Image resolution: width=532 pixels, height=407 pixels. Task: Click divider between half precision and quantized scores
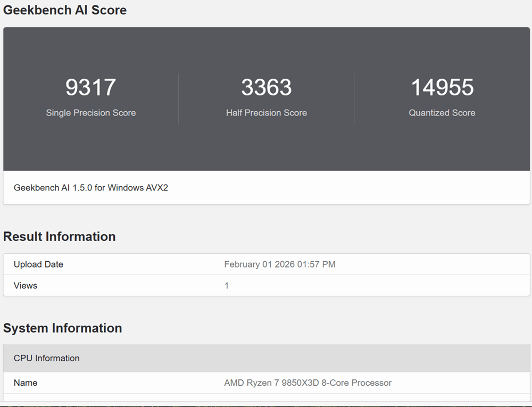coord(354,99)
